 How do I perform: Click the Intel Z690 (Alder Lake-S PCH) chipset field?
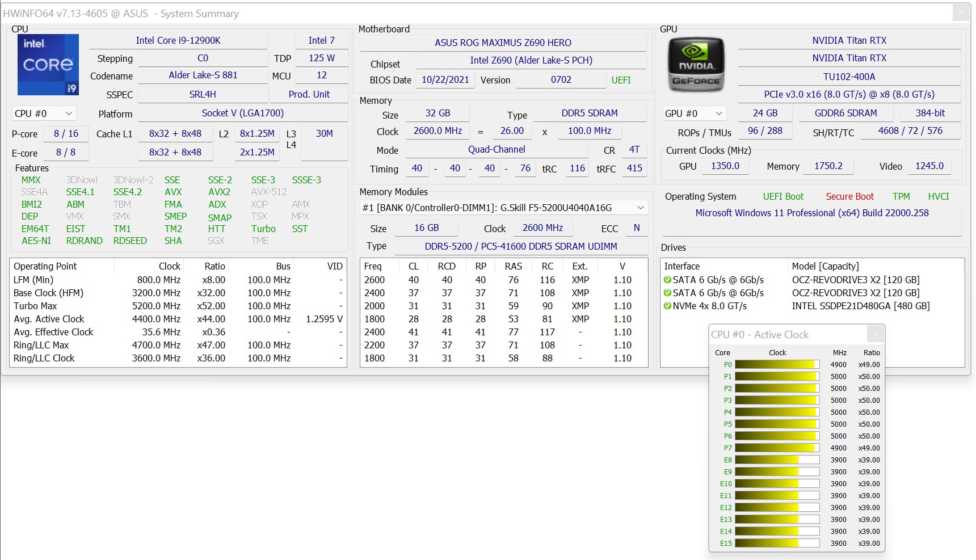pos(531,60)
